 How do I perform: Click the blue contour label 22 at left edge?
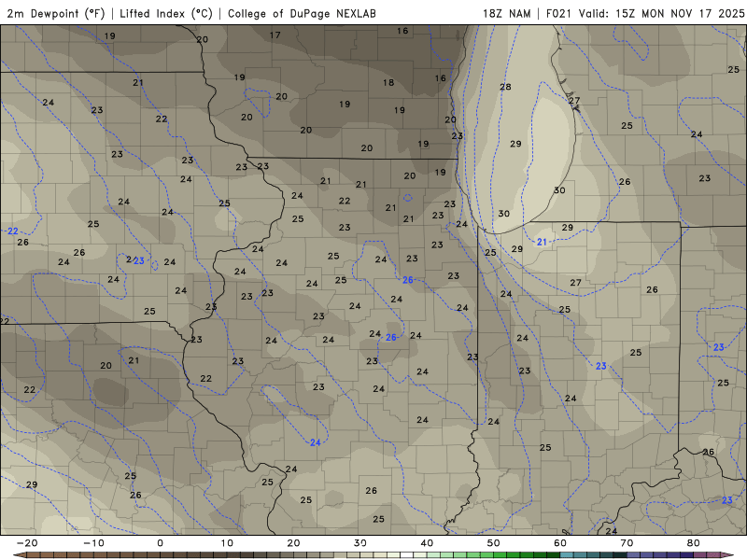pos(13,231)
